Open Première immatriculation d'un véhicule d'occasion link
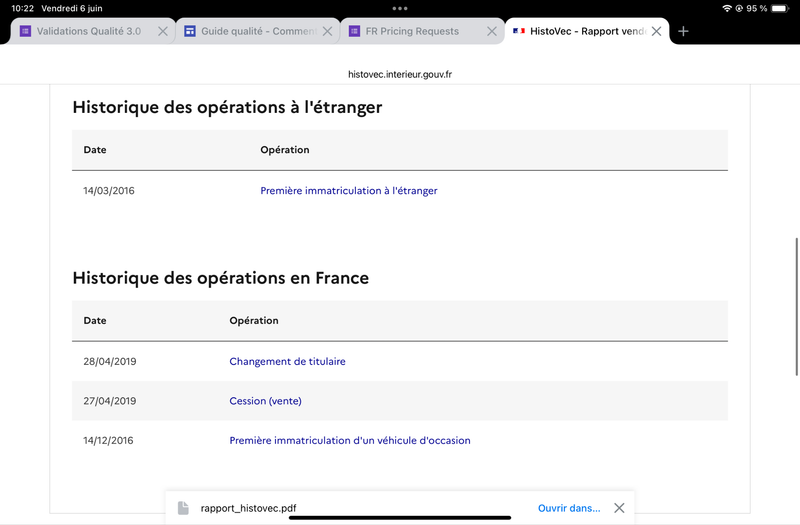The width and height of the screenshot is (800, 525). pos(349,440)
